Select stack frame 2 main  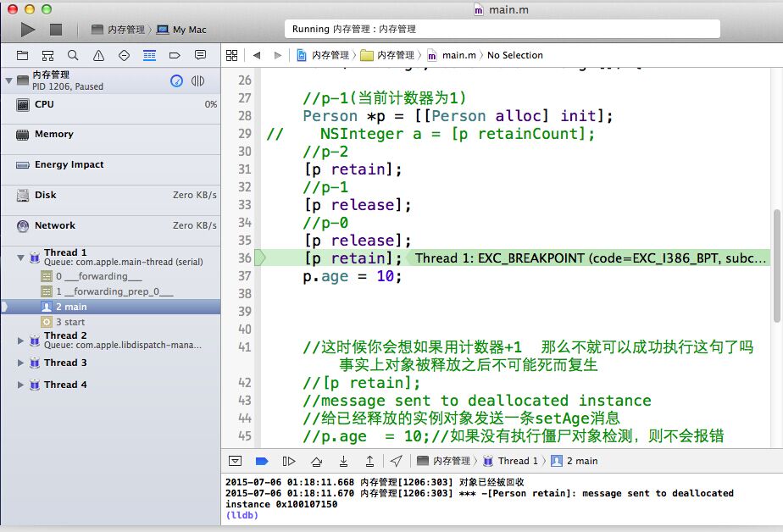coord(110,307)
